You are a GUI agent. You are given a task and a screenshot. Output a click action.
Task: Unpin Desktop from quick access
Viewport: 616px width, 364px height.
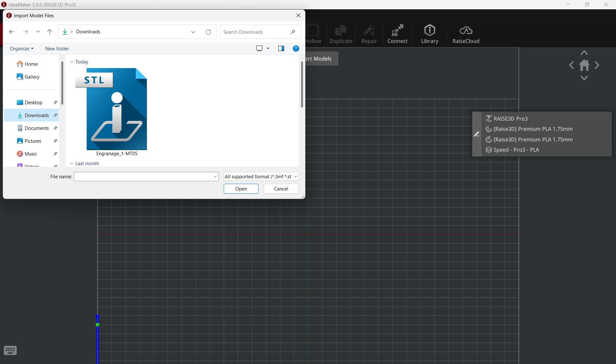55,102
